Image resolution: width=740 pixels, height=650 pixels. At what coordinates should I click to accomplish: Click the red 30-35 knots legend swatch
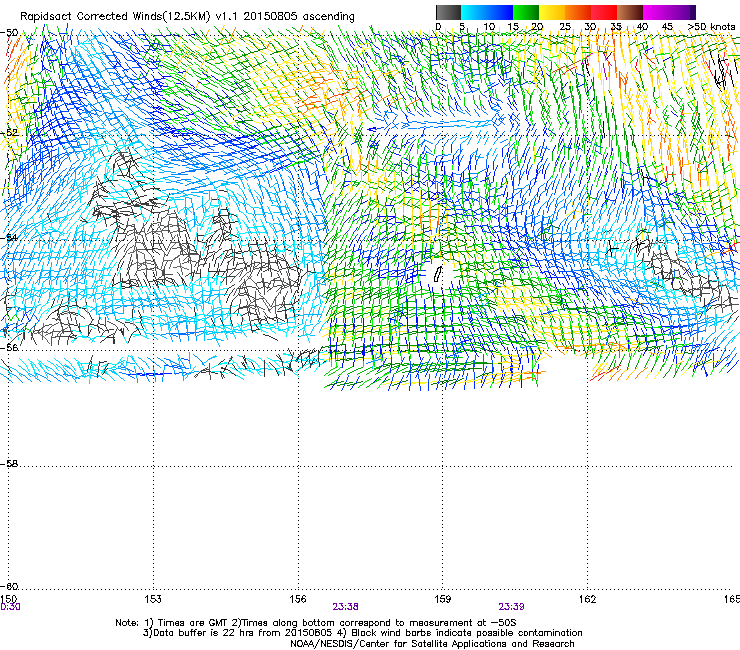pos(604,12)
